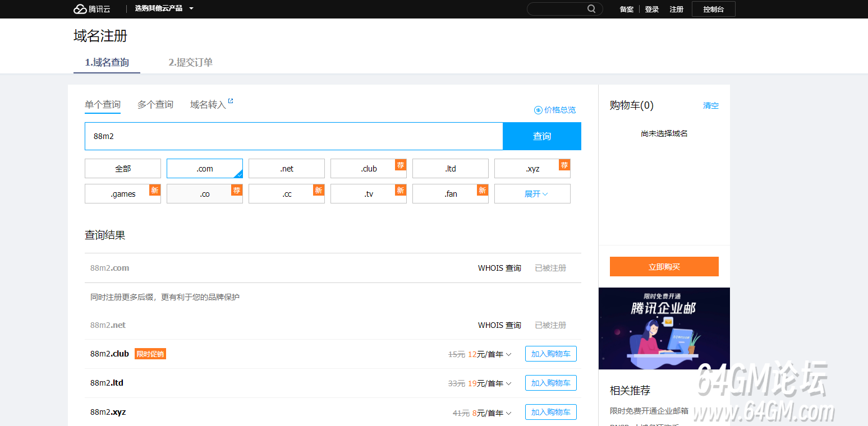Open the 价格总览 link
Screen dimensions: 868x426
point(555,110)
